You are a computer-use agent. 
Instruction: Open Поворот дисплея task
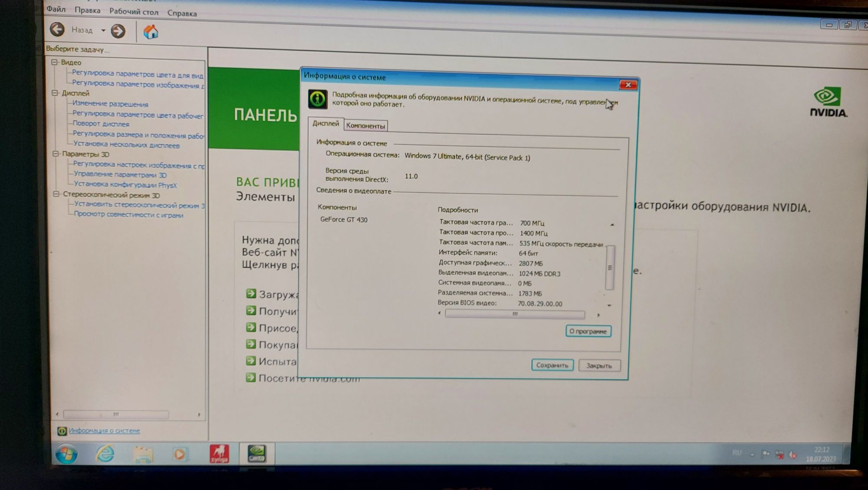[x=101, y=124]
